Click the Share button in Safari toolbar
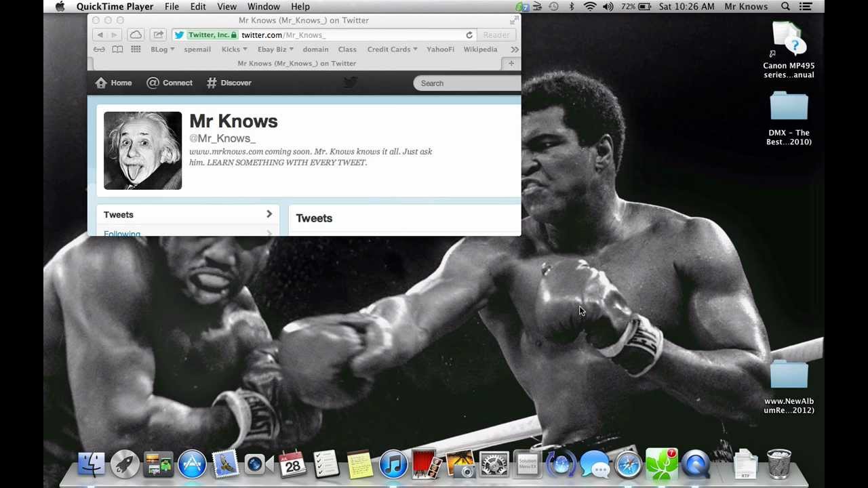868x488 pixels. tap(158, 35)
